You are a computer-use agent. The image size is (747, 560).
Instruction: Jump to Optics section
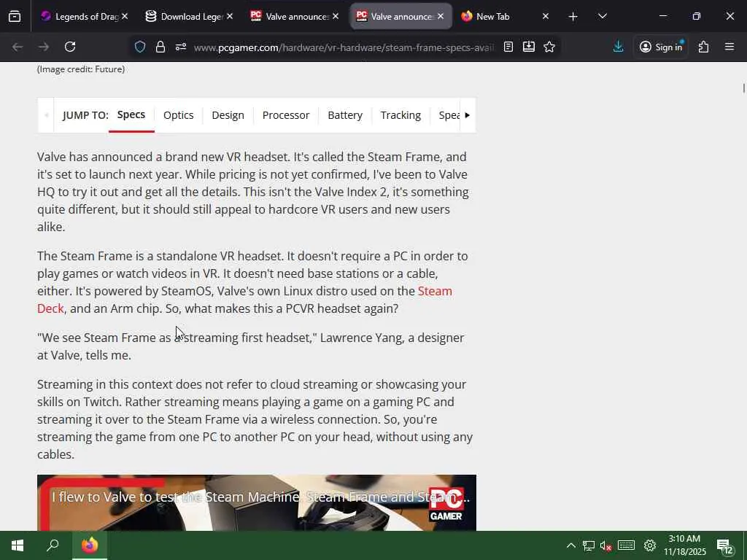(178, 115)
